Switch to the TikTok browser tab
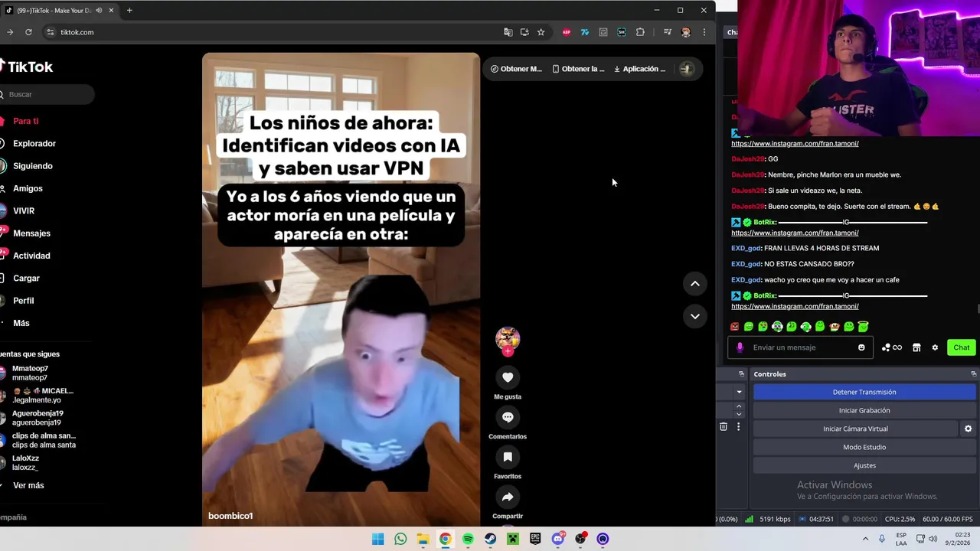 [60, 11]
